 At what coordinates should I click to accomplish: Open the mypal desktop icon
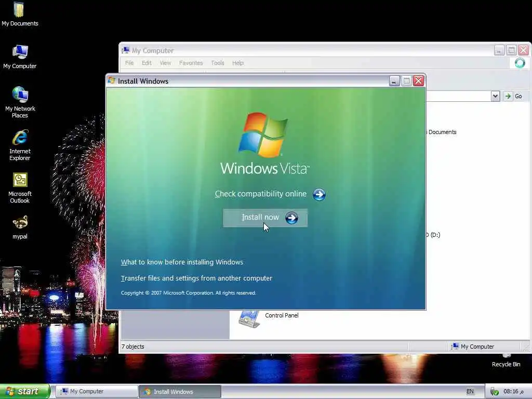(20, 228)
